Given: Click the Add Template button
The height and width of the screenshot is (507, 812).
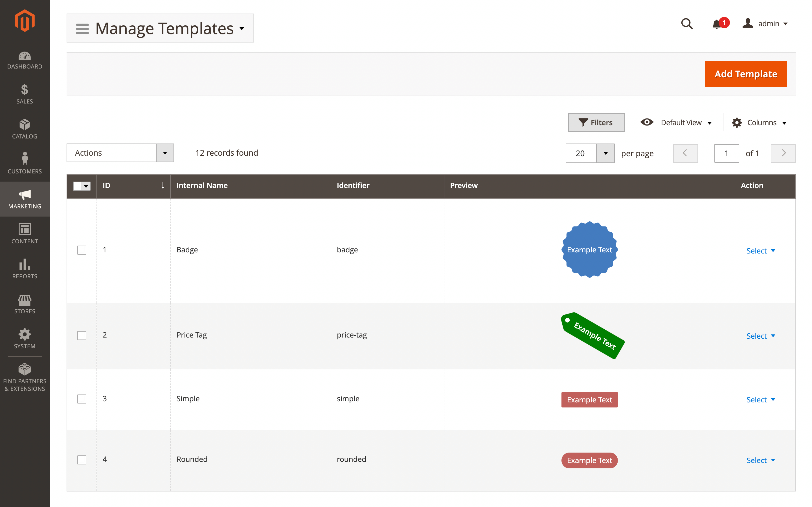Looking at the screenshot, I should (x=746, y=74).
